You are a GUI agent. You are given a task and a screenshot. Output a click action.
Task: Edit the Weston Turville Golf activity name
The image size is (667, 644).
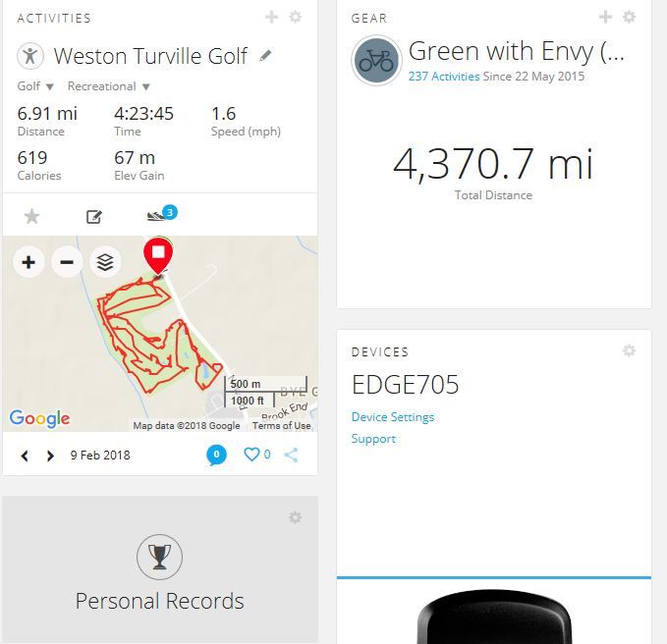click(x=265, y=56)
